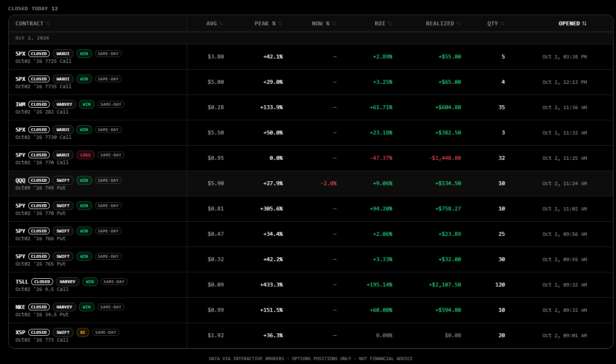This screenshot has width=616, height=364.
Task: Click HARVEY tag on IWM 282 Call row
Action: click(x=64, y=104)
